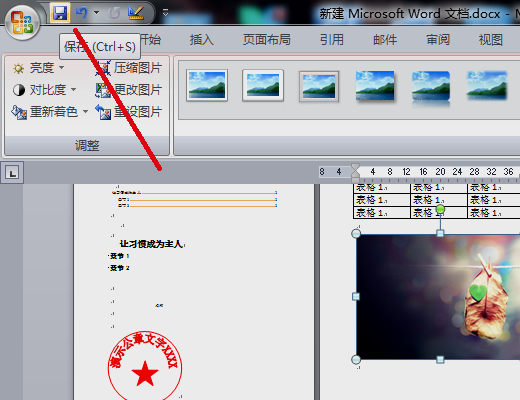Click the green rotation handle above the picture
The height and width of the screenshot is (400, 520).
click(440, 209)
